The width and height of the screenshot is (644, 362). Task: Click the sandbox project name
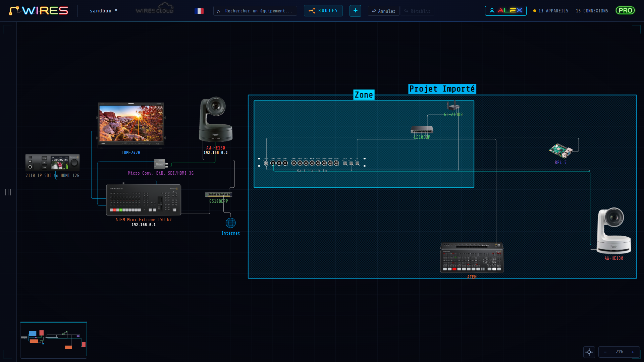[x=104, y=11]
